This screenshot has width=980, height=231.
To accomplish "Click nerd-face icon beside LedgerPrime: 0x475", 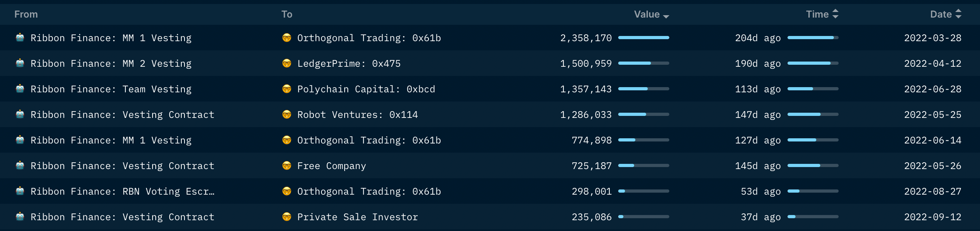I will [x=287, y=63].
